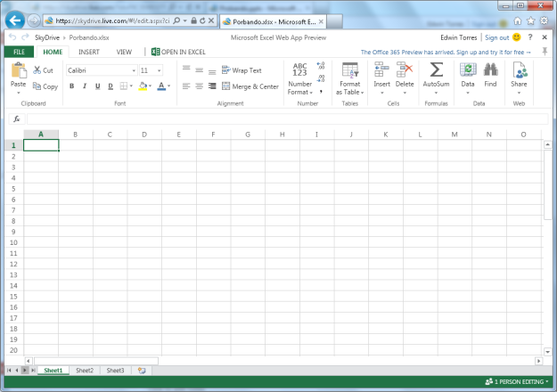Click the AutoSum sigma icon
The image size is (557, 392).
(x=436, y=69)
